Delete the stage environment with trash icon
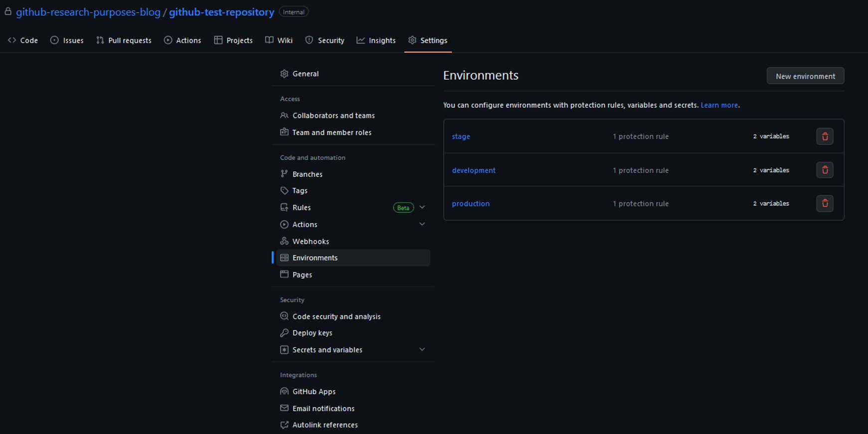868x434 pixels. tap(825, 137)
